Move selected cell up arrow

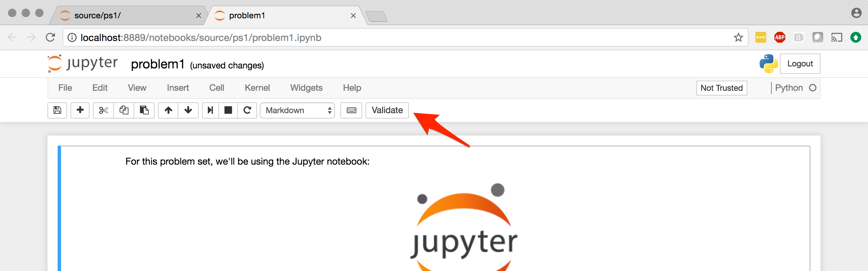[x=168, y=110]
